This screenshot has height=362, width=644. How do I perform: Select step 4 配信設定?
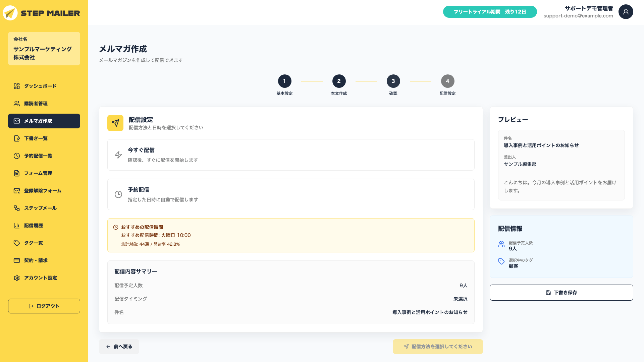click(447, 81)
